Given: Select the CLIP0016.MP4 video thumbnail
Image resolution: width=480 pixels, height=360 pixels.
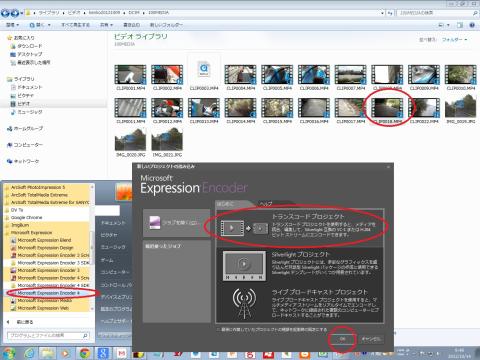Looking at the screenshot, I should 314,108.
